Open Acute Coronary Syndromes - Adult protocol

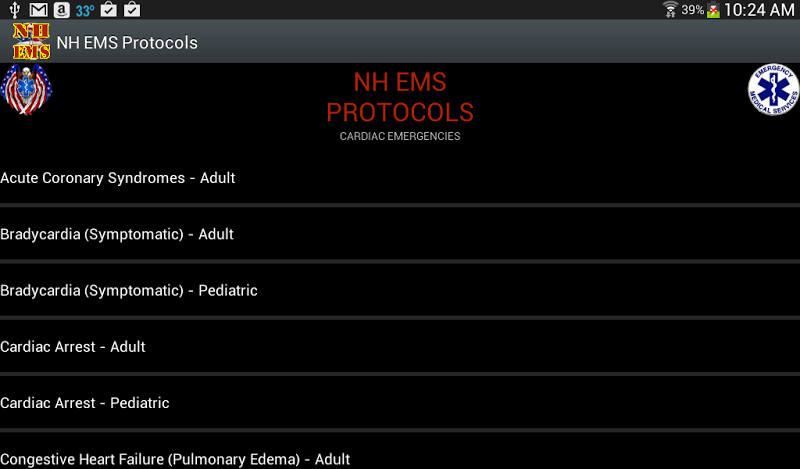(118, 178)
